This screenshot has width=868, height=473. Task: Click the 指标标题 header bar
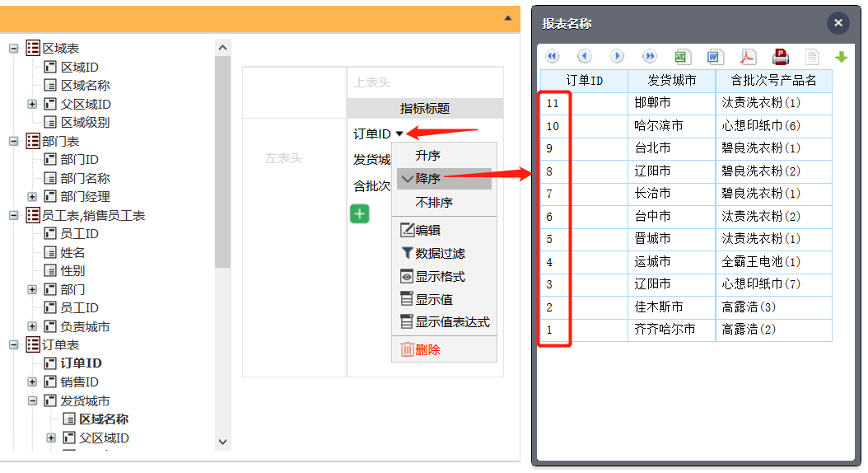pos(425,109)
